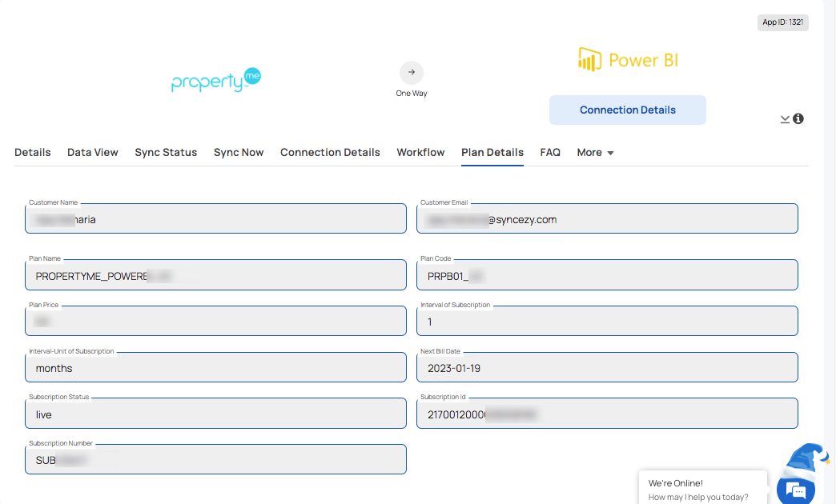836x504 pixels.
Task: Open the FAQ tab
Action: (550, 152)
